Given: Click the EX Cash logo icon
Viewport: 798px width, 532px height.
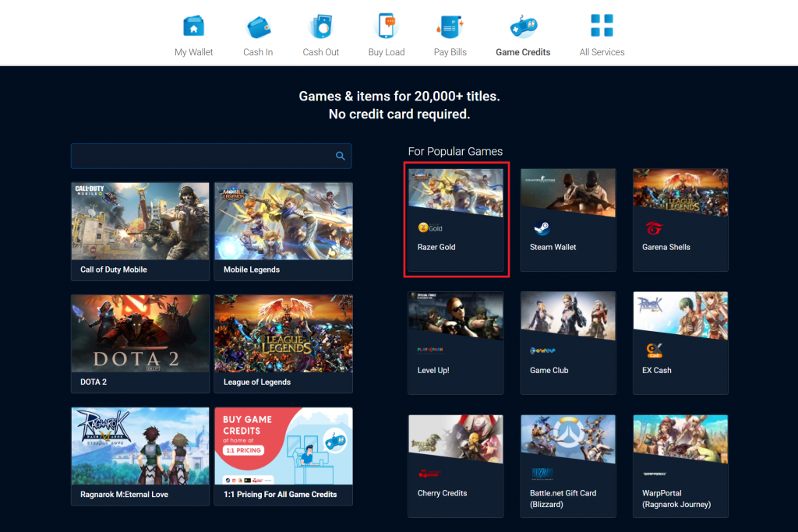Looking at the screenshot, I should [655, 351].
